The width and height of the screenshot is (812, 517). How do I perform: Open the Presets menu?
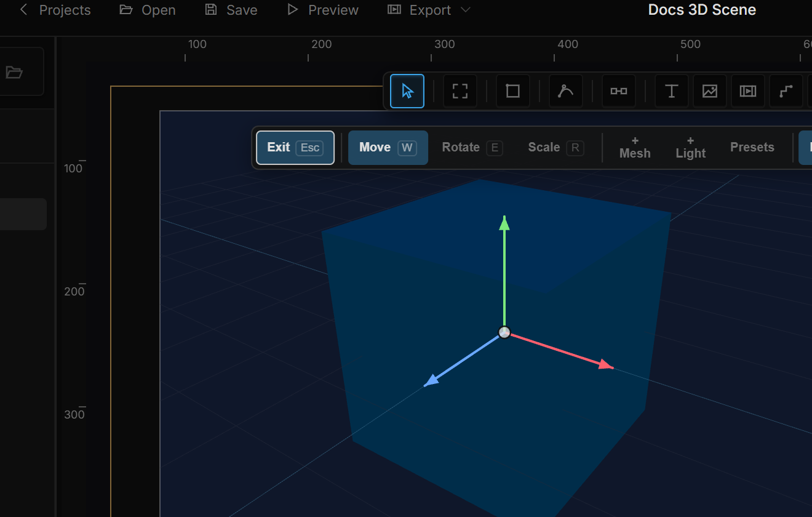[752, 148]
